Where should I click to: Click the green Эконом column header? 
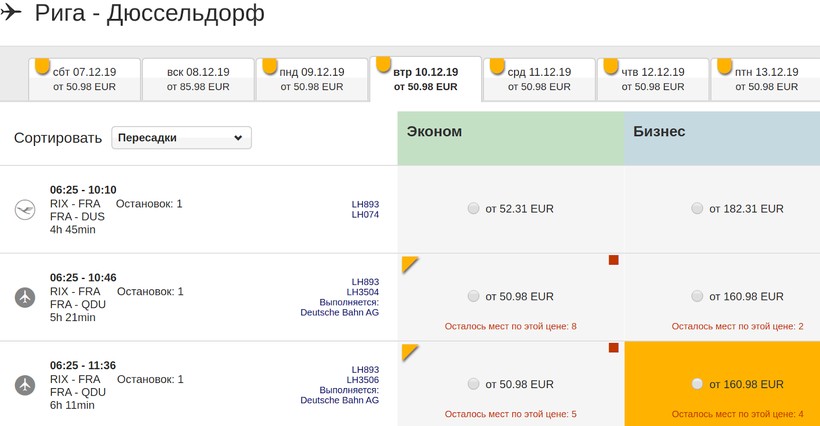(x=510, y=133)
